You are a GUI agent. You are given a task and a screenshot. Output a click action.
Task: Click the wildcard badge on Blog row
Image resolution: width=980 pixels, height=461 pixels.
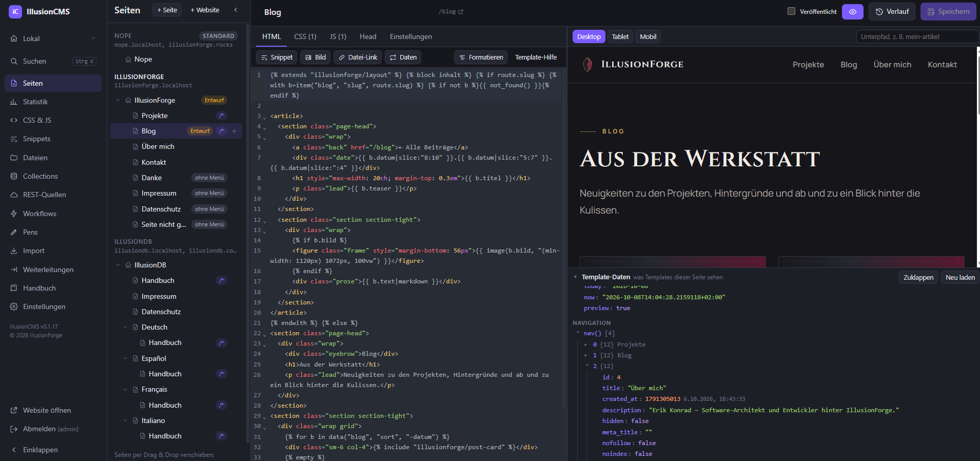click(221, 131)
